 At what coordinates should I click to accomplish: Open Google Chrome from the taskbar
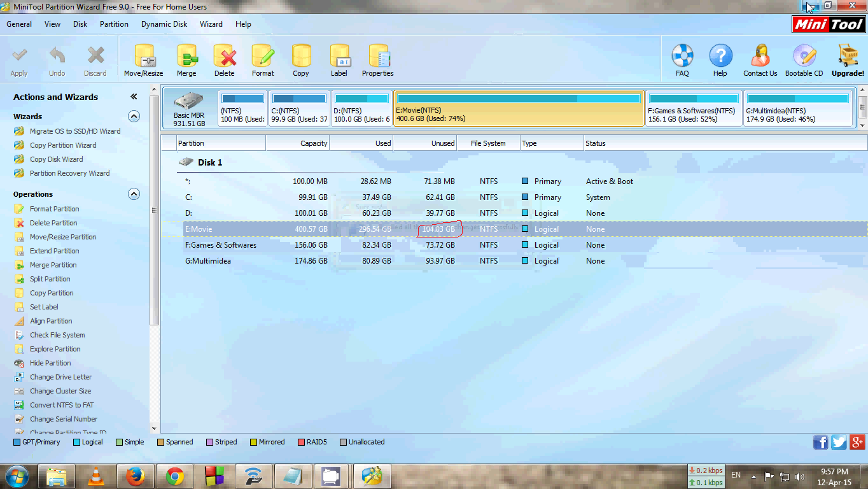coord(175,476)
